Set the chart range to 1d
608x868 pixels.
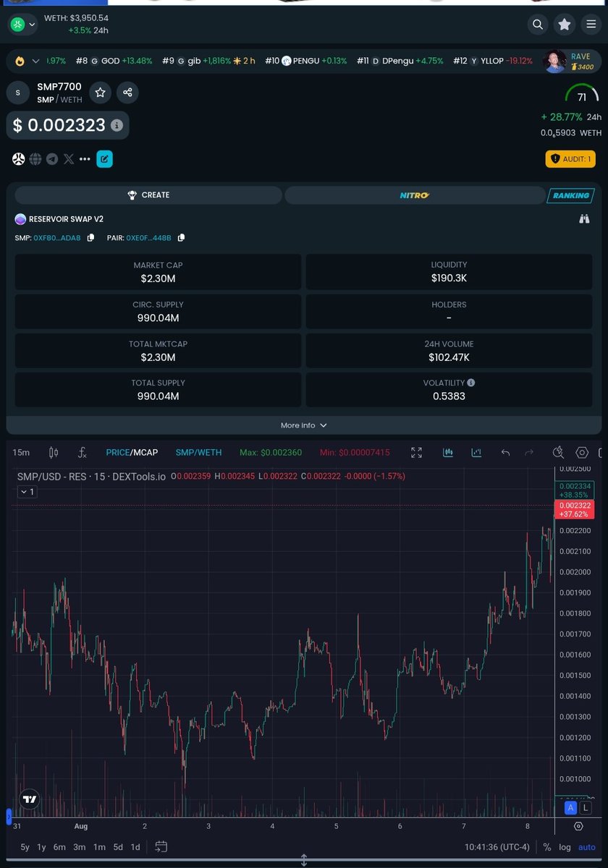point(135,847)
